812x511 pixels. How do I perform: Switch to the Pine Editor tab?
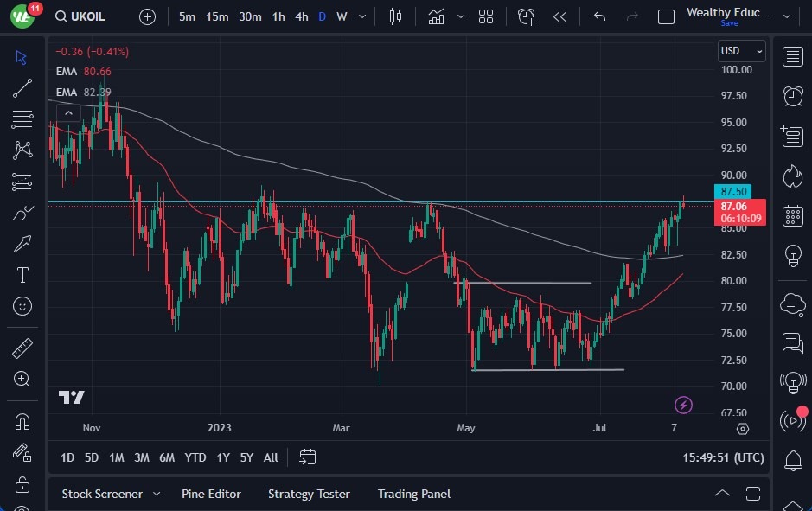click(211, 494)
